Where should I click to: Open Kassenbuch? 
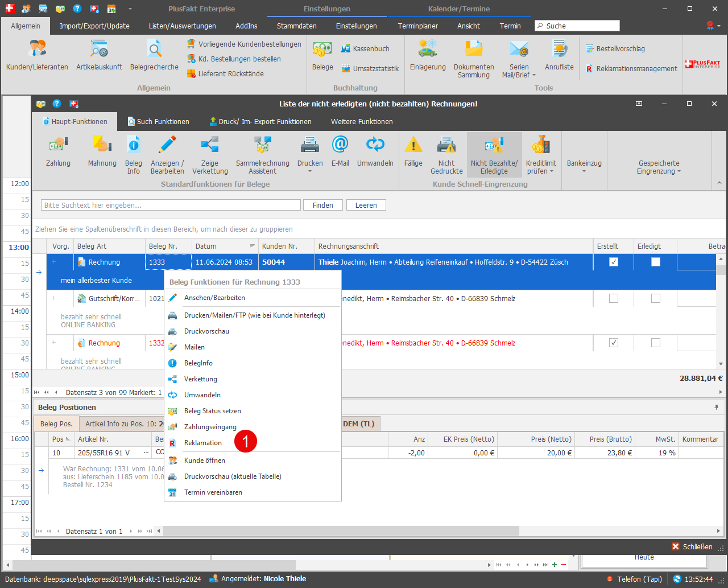tap(365, 49)
